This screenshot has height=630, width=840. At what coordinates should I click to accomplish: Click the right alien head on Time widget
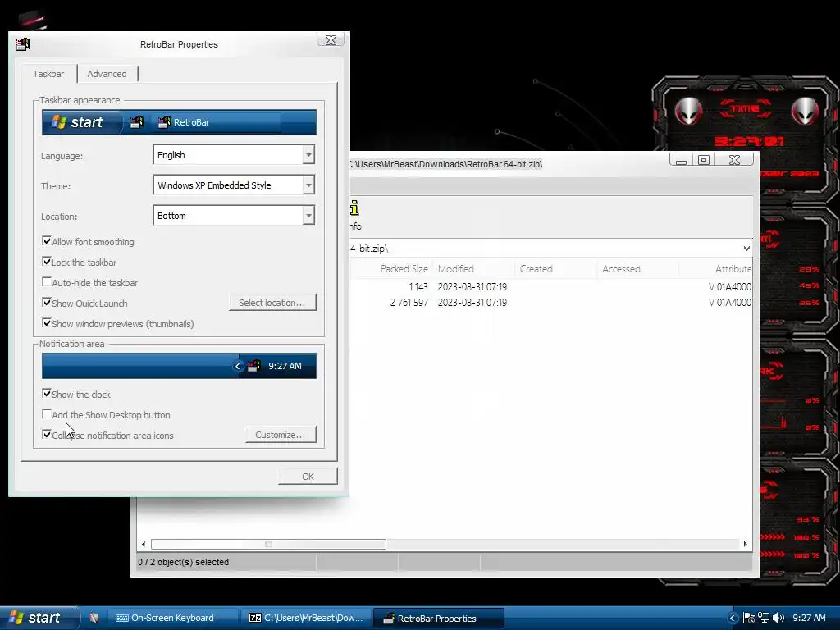point(805,112)
